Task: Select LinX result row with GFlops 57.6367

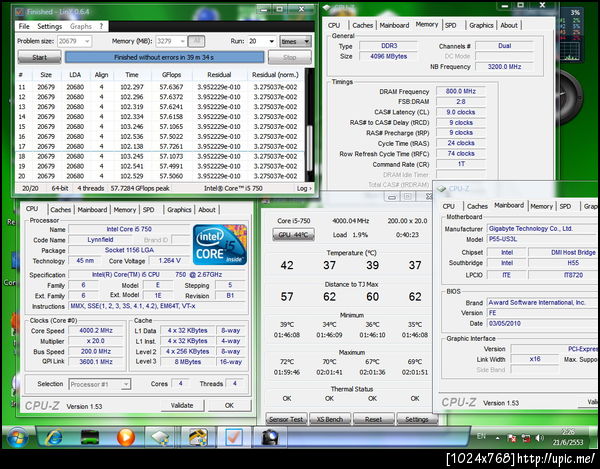Action: coord(160,87)
